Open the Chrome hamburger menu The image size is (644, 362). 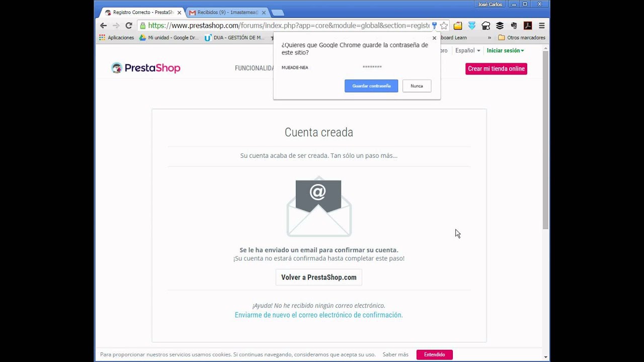click(x=542, y=25)
